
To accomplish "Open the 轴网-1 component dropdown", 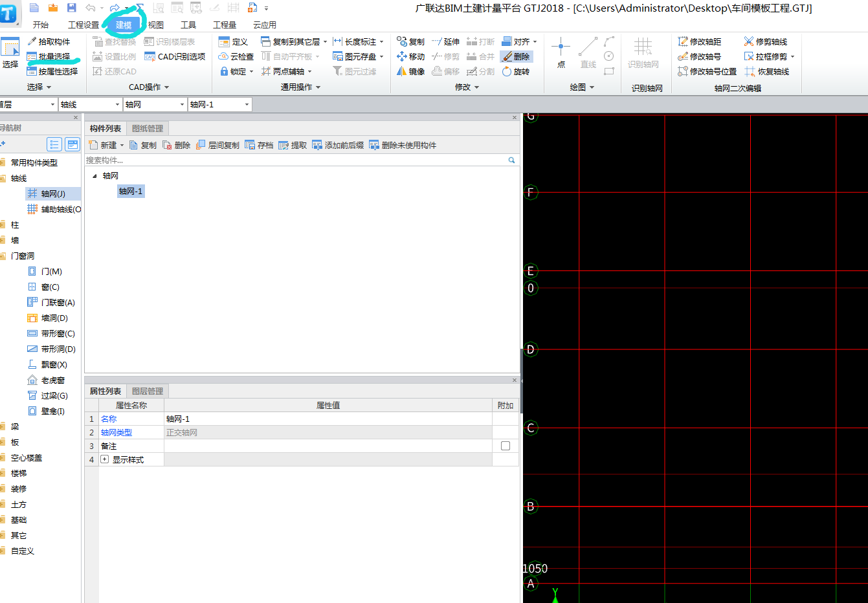I will point(247,104).
